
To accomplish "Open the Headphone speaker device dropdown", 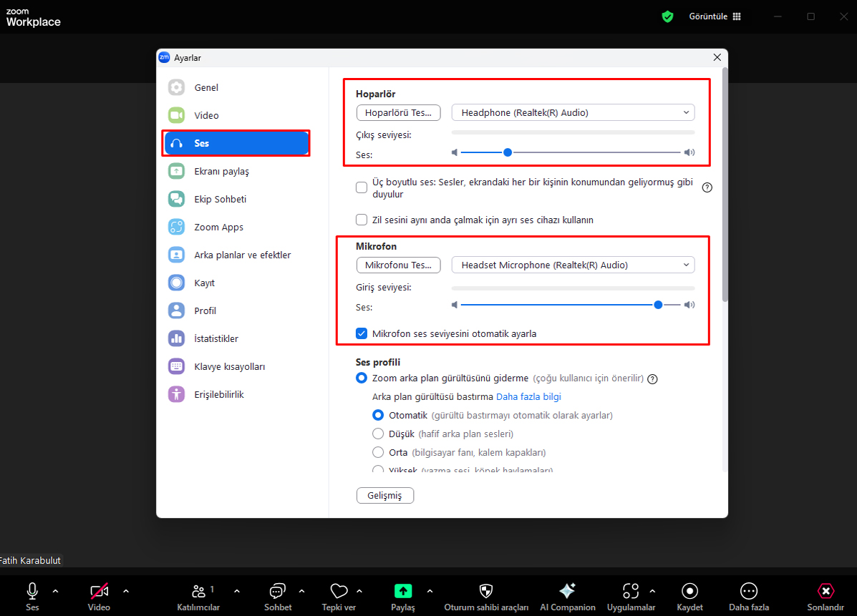I will coord(573,112).
